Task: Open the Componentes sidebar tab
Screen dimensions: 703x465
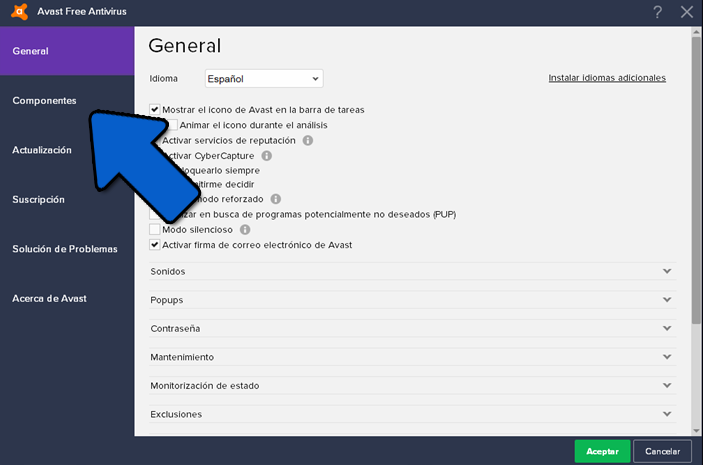Action: (x=67, y=100)
